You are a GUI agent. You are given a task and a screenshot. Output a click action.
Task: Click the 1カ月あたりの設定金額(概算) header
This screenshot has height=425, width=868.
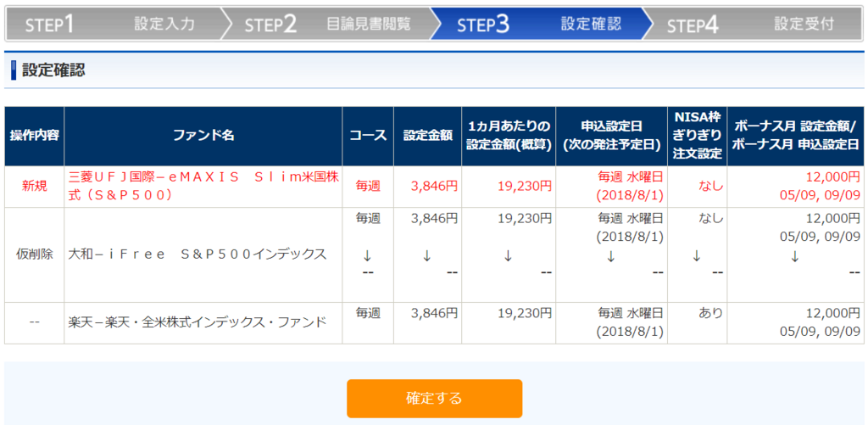(x=509, y=137)
